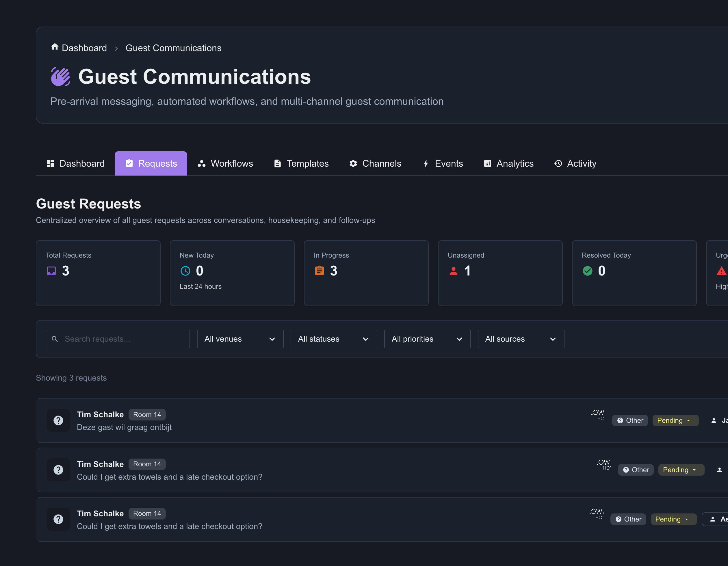Viewport: 728px width, 566px height.
Task: Open Pending status dropdown on first request
Action: tap(675, 420)
